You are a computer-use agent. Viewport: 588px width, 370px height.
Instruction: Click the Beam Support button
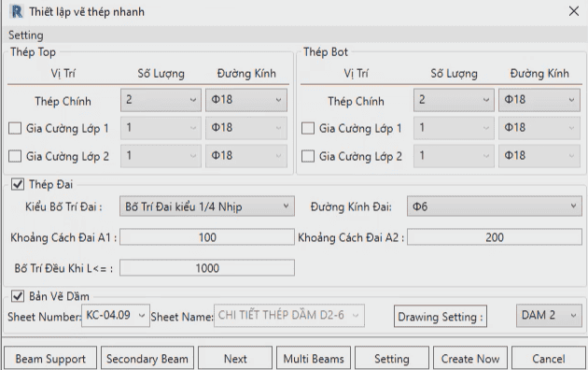[x=50, y=359]
